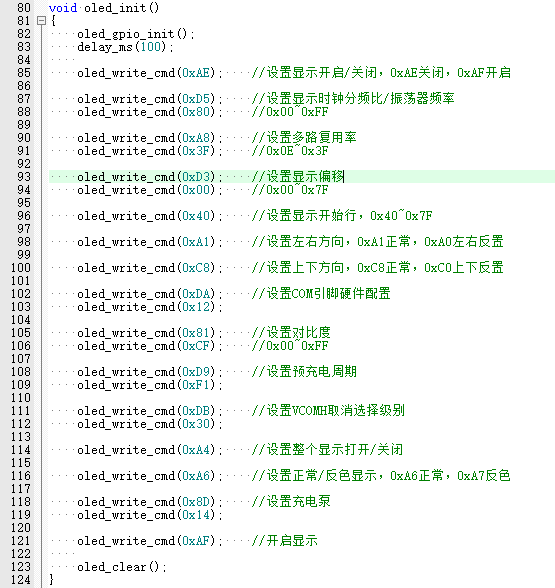Click the value 0xF1 on line 109
This screenshot has width=555, height=588.
[x=196, y=385]
